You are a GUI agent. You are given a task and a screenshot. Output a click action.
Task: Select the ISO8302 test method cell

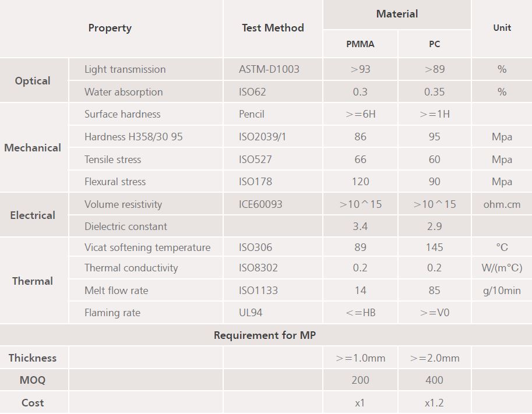(259, 268)
